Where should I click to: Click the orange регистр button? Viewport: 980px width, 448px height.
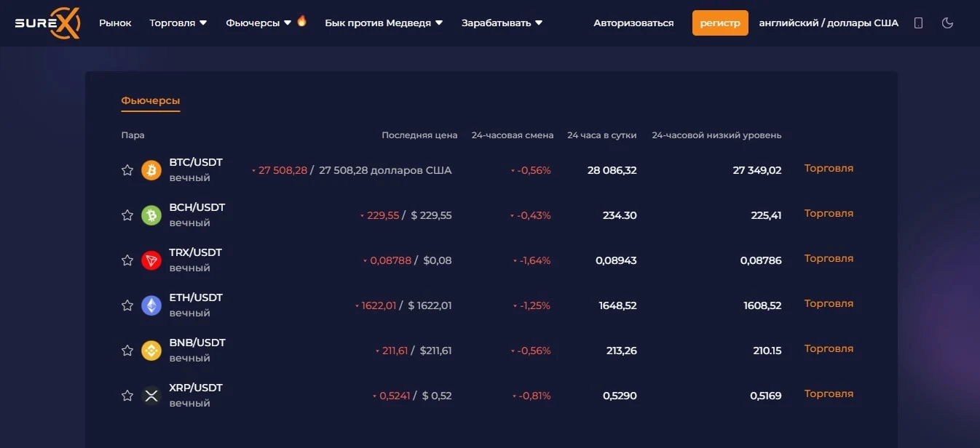[720, 23]
